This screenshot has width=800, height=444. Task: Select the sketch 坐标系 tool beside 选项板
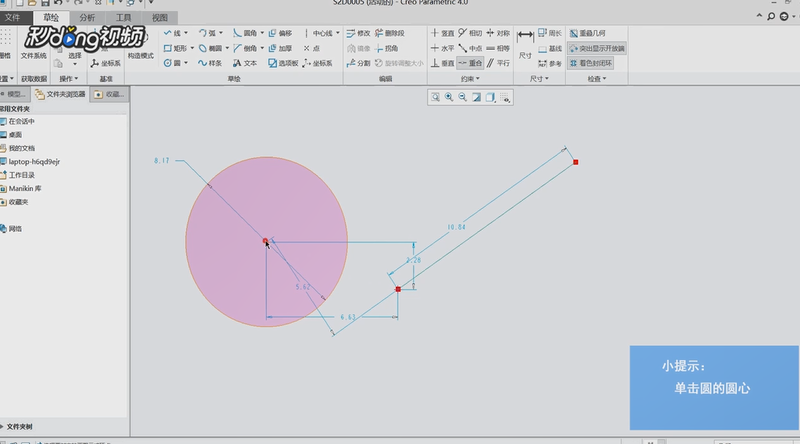point(317,63)
